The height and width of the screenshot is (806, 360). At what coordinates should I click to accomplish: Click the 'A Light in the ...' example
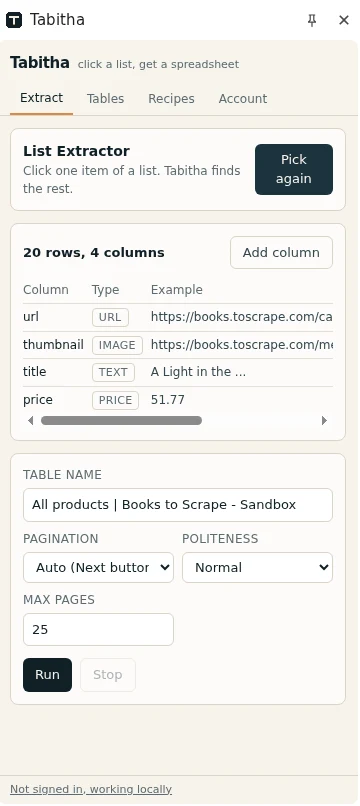(x=198, y=372)
